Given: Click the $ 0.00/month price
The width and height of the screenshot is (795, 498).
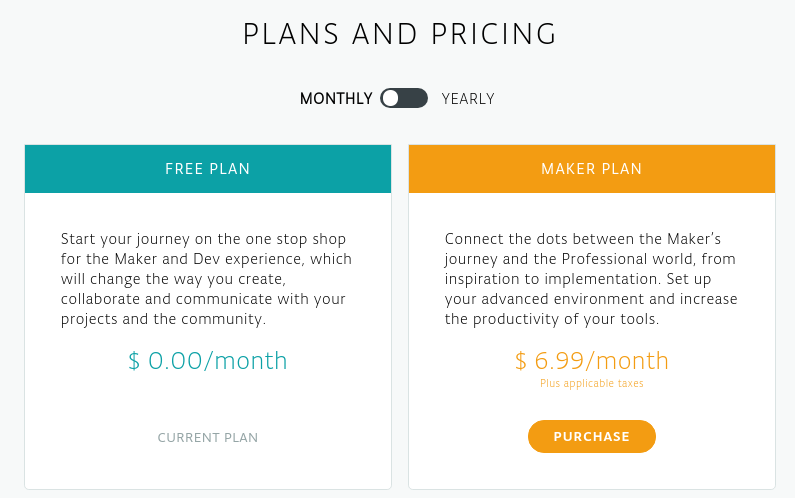Looking at the screenshot, I should point(208,361).
